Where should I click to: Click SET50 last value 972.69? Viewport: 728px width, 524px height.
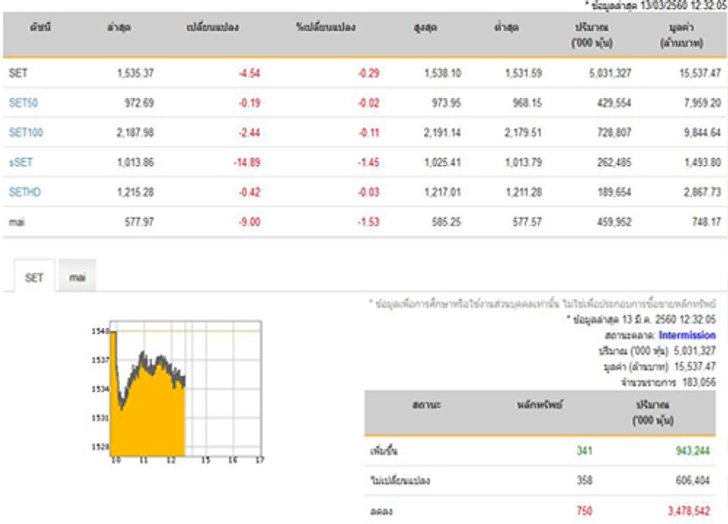[139, 103]
